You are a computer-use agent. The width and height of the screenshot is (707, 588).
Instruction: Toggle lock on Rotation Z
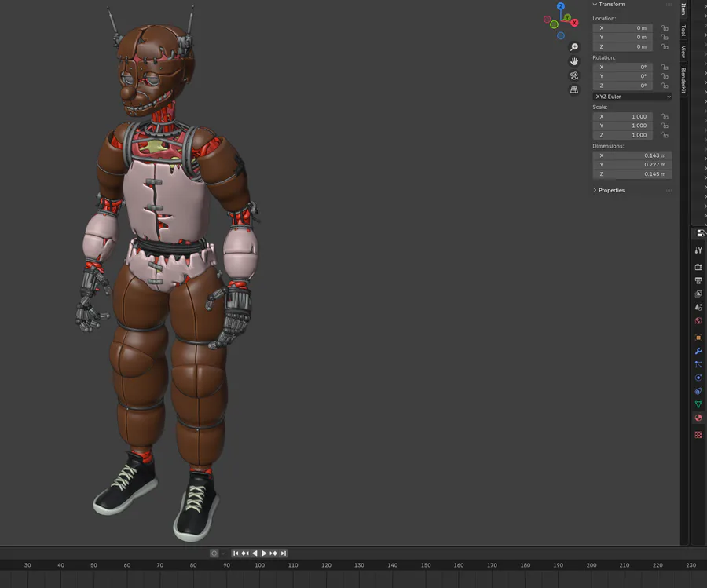point(665,86)
